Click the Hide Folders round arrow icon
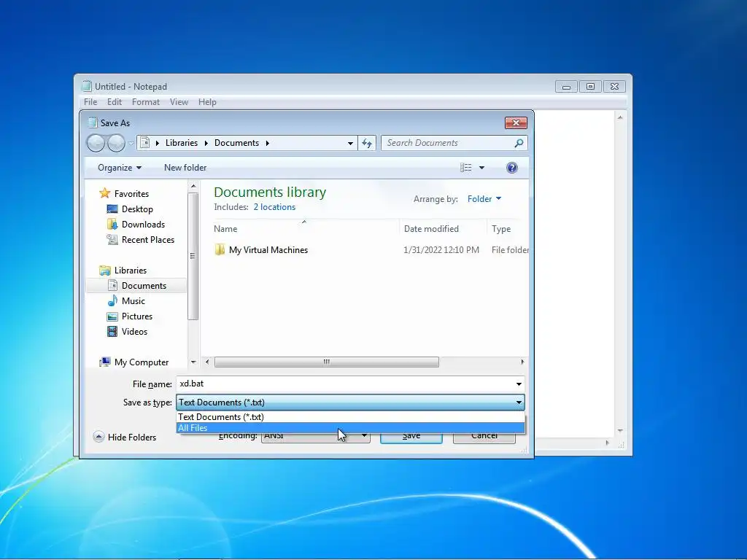Viewport: 747px width, 560px height. [98, 437]
